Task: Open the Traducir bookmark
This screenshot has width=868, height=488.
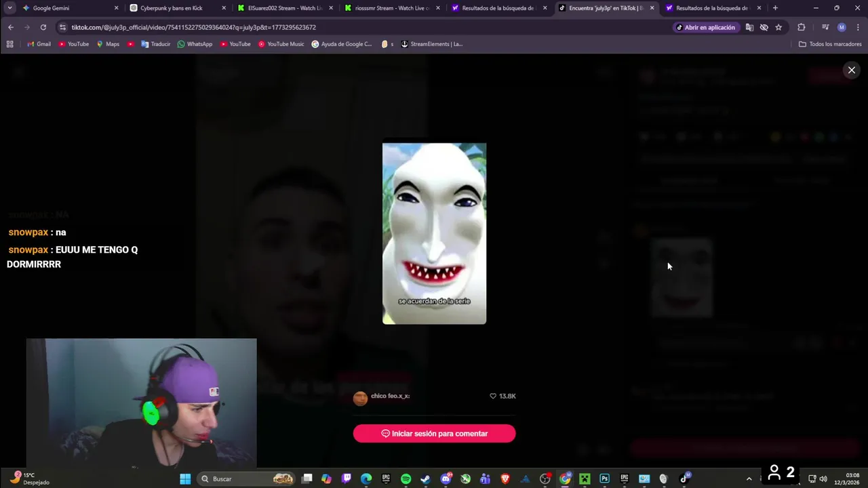Action: pyautogui.click(x=155, y=44)
